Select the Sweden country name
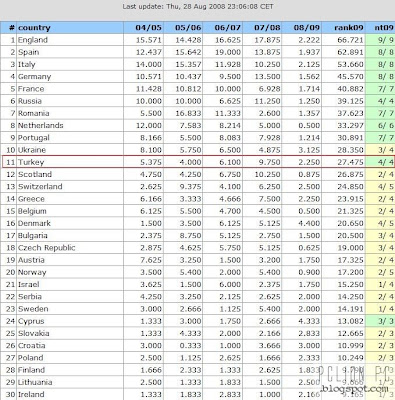Image resolution: width=395 pixels, height=400 pixels. [33, 309]
